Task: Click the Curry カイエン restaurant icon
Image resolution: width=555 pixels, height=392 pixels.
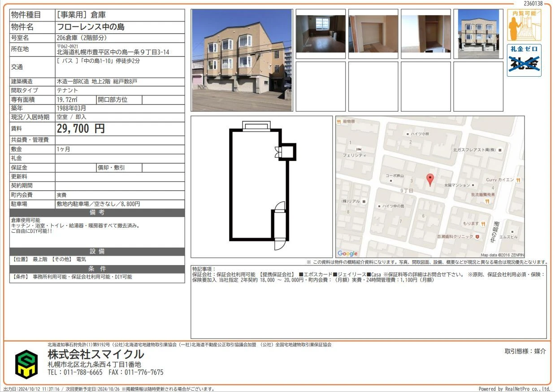Action: [x=518, y=180]
